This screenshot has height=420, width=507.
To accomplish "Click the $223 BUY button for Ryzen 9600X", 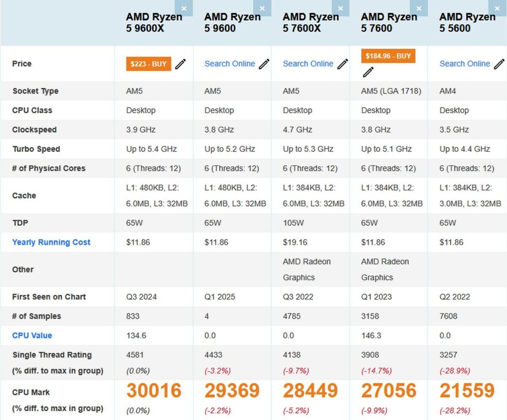I will [x=148, y=64].
